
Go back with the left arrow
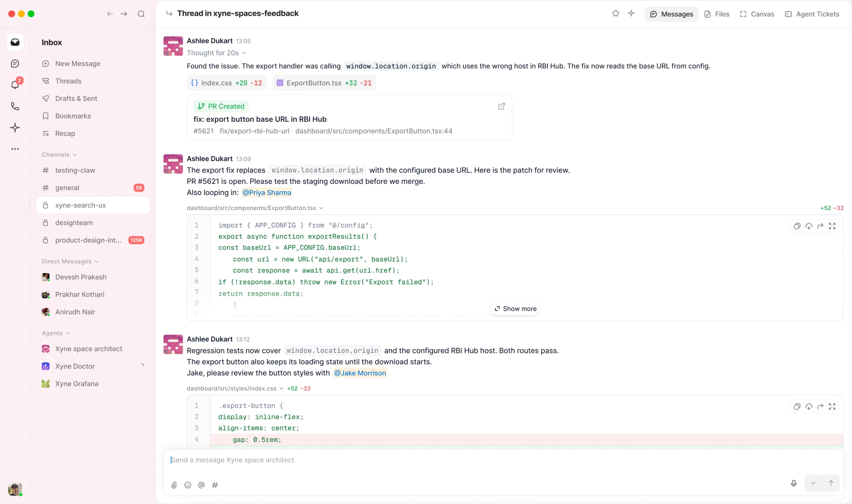point(110,14)
